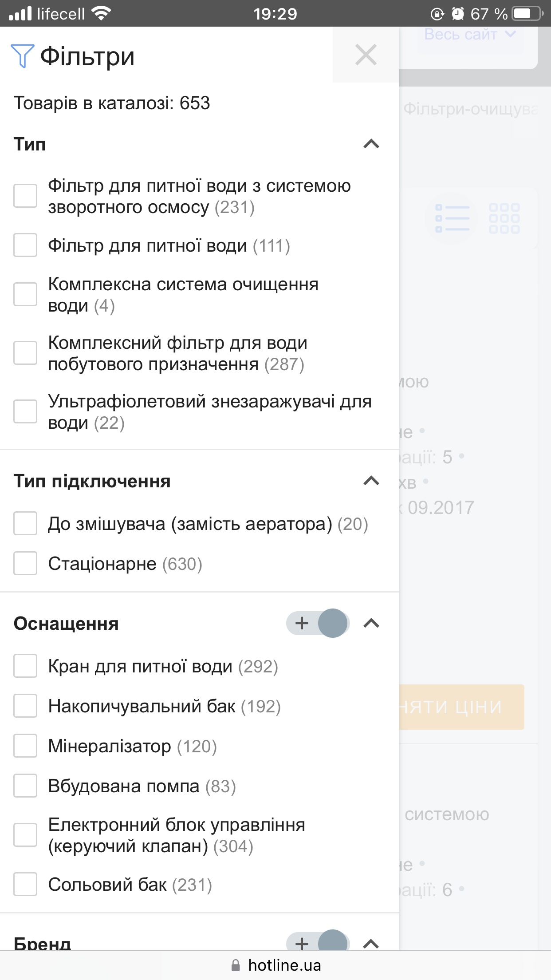Open the Весь сайт dropdown
This screenshot has height=980, width=551.
pos(470,35)
